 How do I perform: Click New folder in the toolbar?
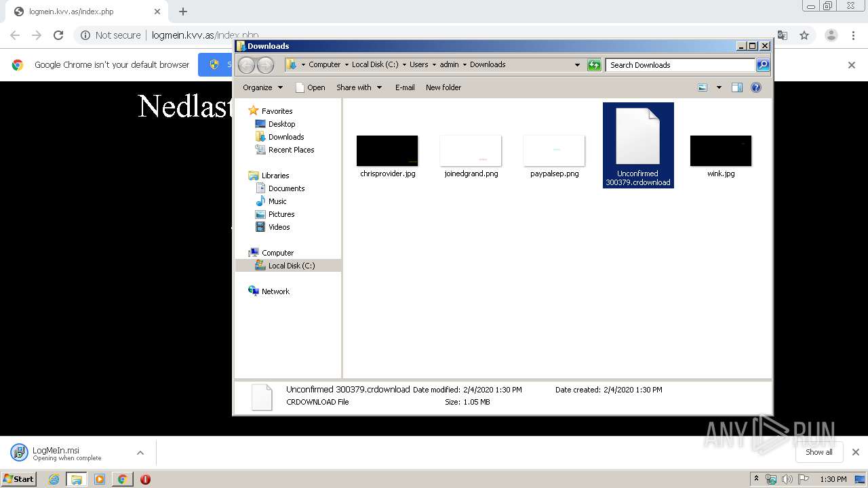(443, 87)
